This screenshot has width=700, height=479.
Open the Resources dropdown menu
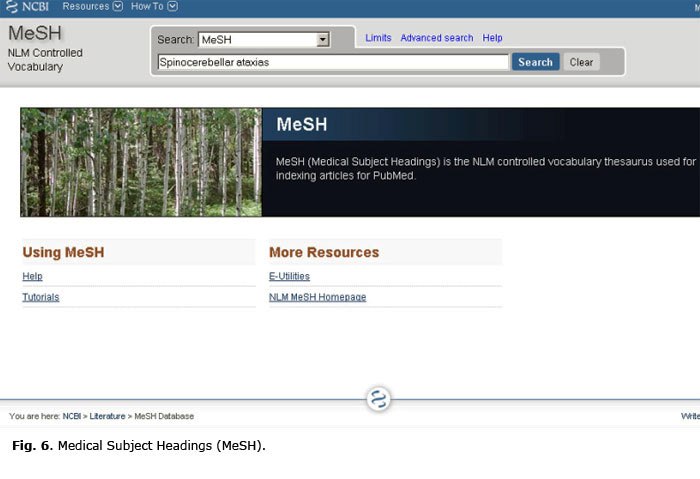(x=92, y=7)
